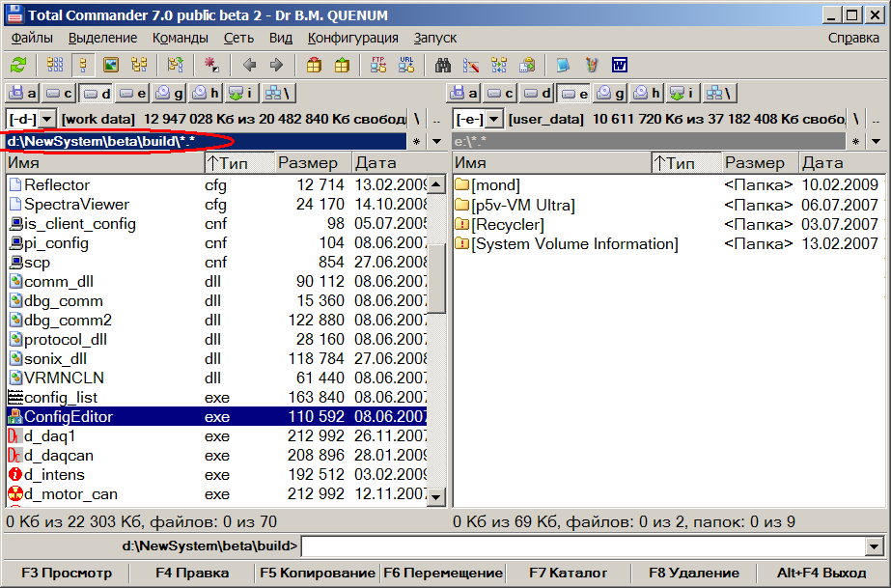Click the left panel scrollbar down arrow
The height and width of the screenshot is (588, 891).
[435, 496]
